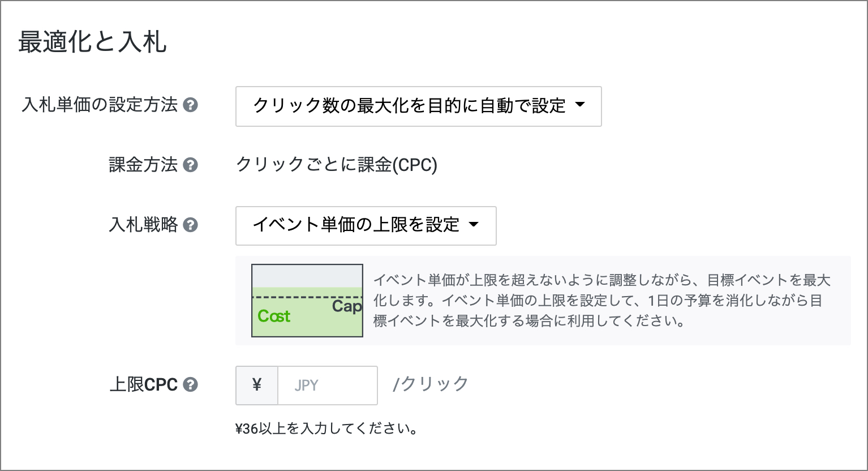Click caret arrow in イベント単価の上限 dropdown
The height and width of the screenshot is (471, 868).
coord(474,225)
